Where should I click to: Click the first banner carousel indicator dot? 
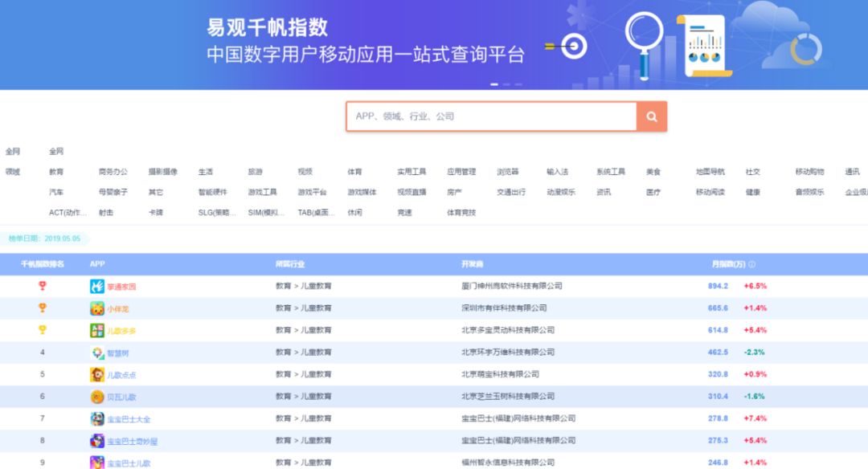coord(494,84)
